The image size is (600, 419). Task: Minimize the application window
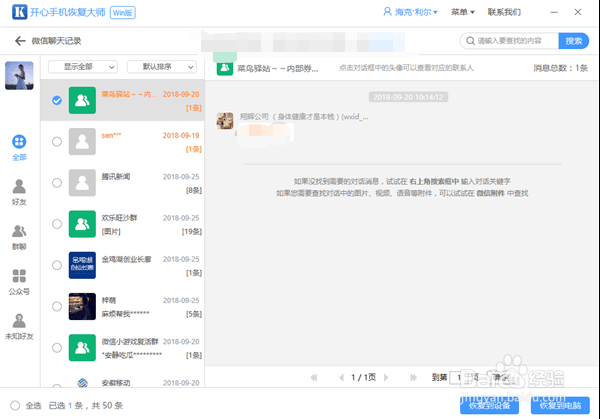click(554, 12)
